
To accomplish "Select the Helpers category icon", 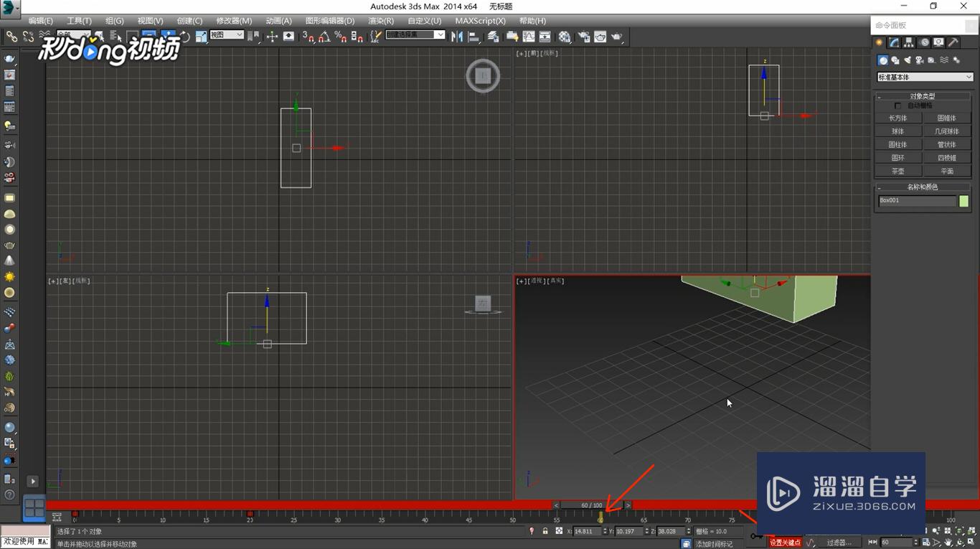I will click(x=932, y=60).
